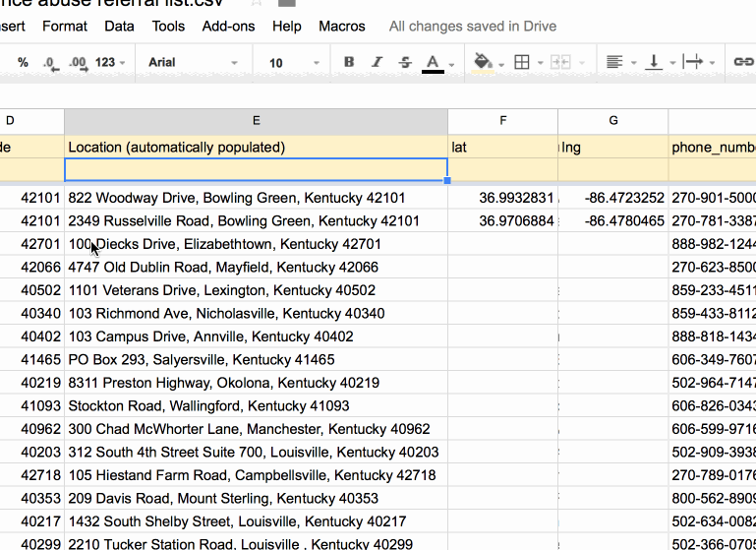Select latitude cell 36.9706884
Screen dimensions: 756x550
click(503, 221)
